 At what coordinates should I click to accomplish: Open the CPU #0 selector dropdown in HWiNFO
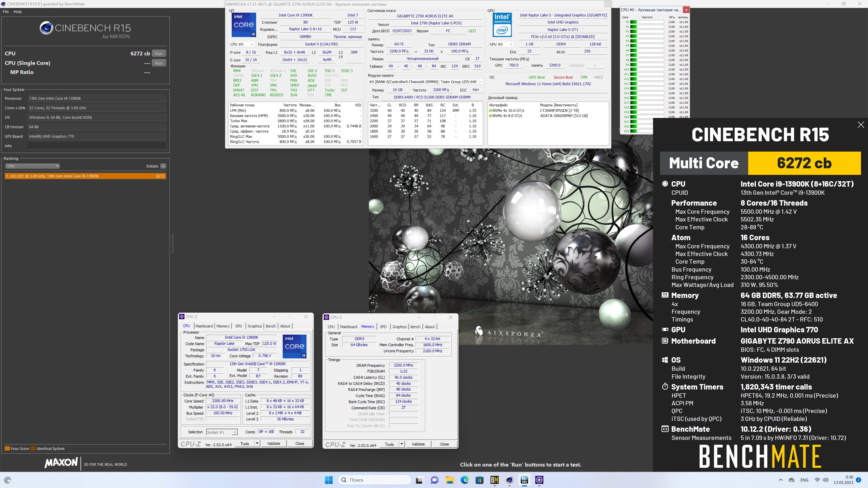click(242, 44)
